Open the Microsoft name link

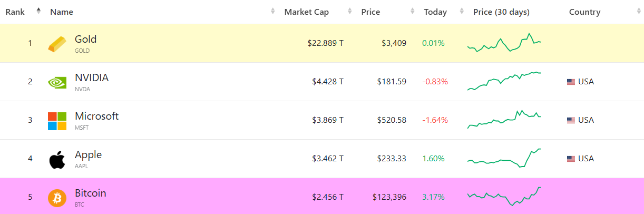click(x=96, y=116)
